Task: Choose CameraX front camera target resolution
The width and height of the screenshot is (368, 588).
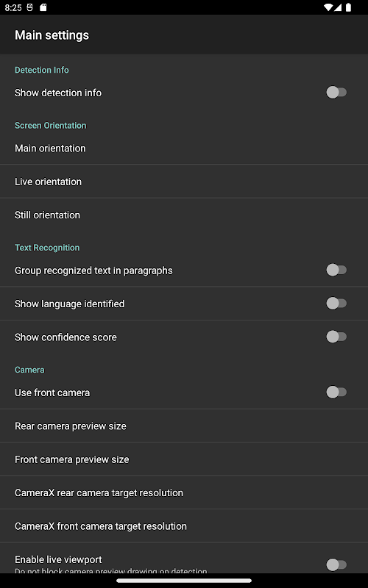Action: pyautogui.click(x=184, y=526)
